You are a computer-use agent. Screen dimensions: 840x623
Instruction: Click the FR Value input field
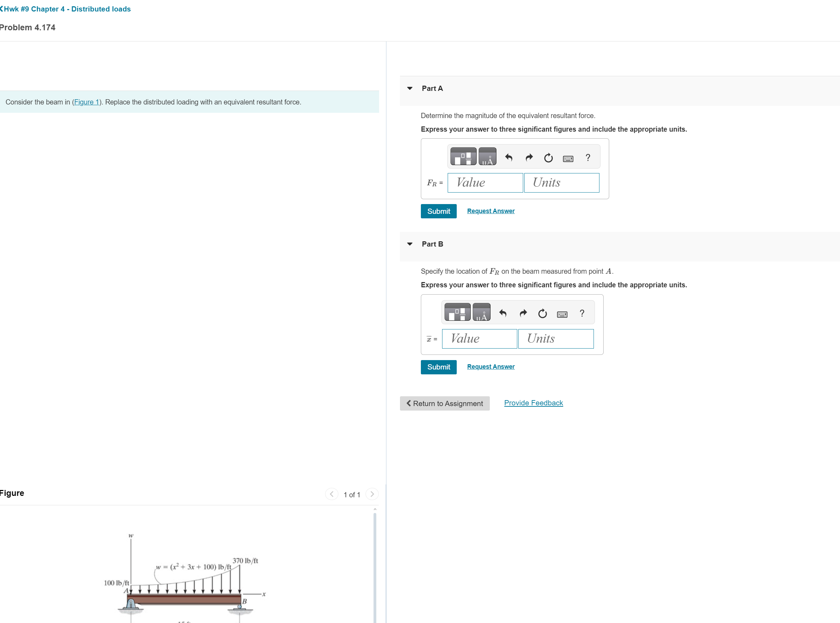tap(485, 183)
